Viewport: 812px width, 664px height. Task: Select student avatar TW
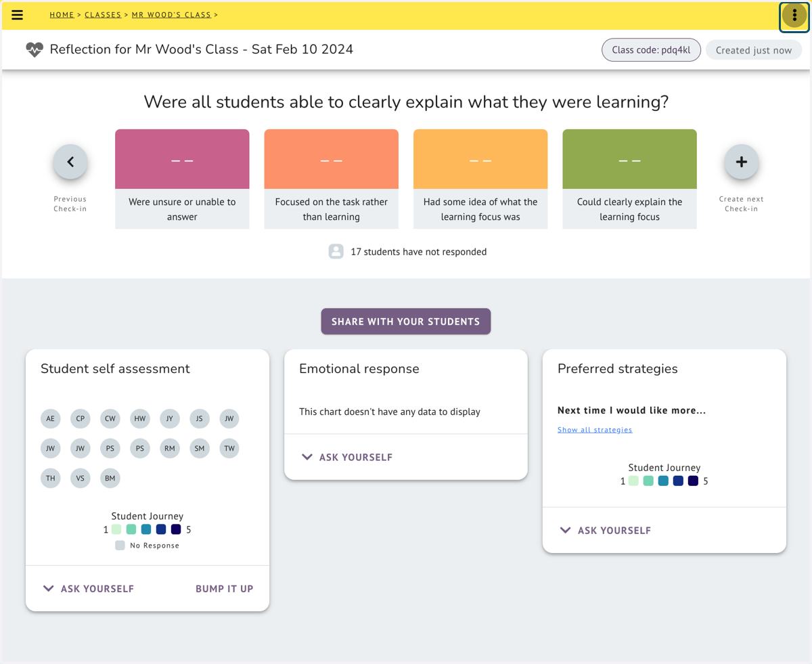click(x=229, y=448)
